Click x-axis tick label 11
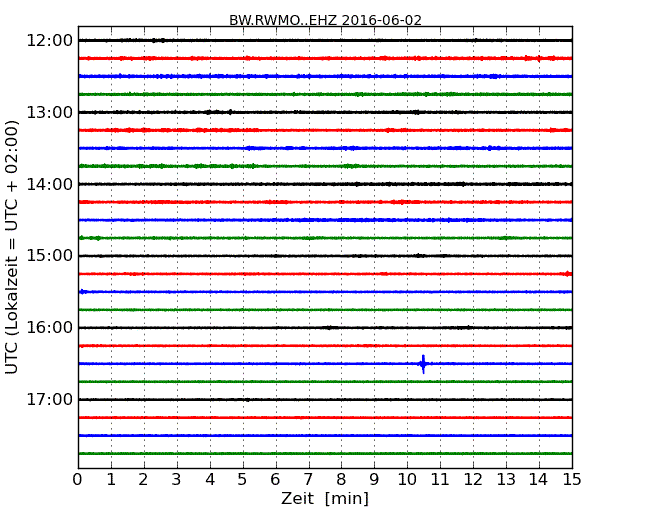The height and width of the screenshot is (520, 650). (x=440, y=480)
